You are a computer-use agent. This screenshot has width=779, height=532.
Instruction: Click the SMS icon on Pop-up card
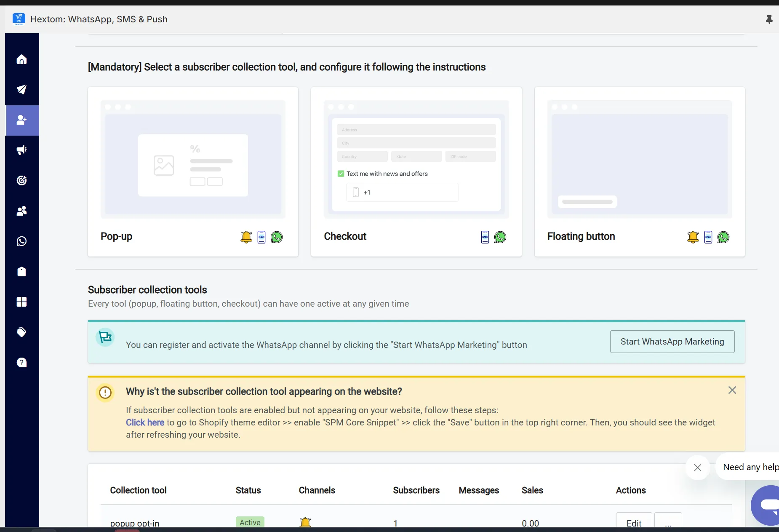click(x=261, y=237)
